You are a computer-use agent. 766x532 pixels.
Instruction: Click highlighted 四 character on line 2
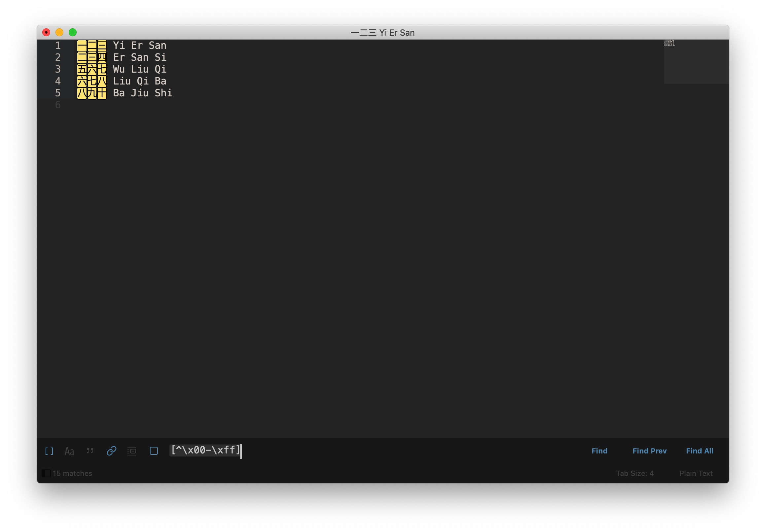click(102, 57)
